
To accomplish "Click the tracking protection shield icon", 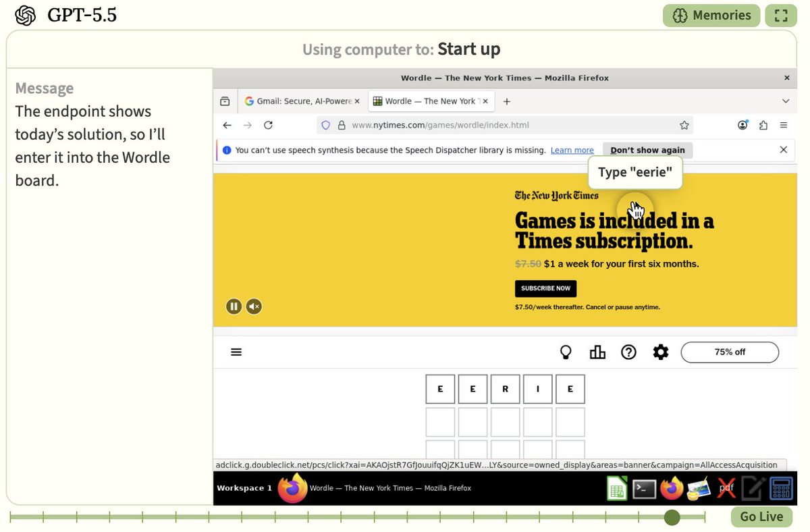I will tap(325, 125).
